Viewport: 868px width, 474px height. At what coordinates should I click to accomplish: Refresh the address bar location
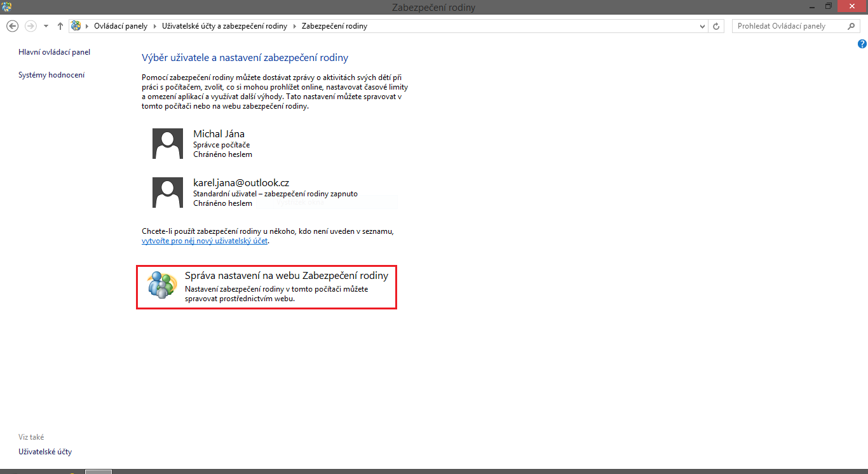[x=717, y=26]
